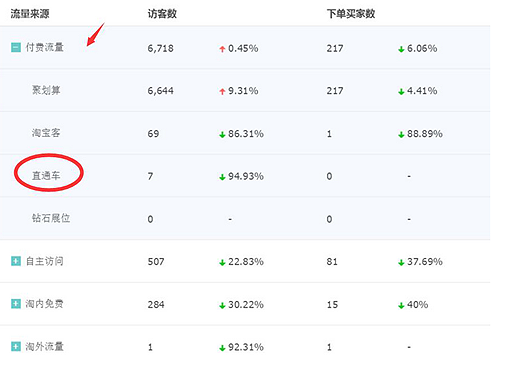Screen dimensions: 516x368
Task: Click buyer count 81
Action: (x=332, y=262)
